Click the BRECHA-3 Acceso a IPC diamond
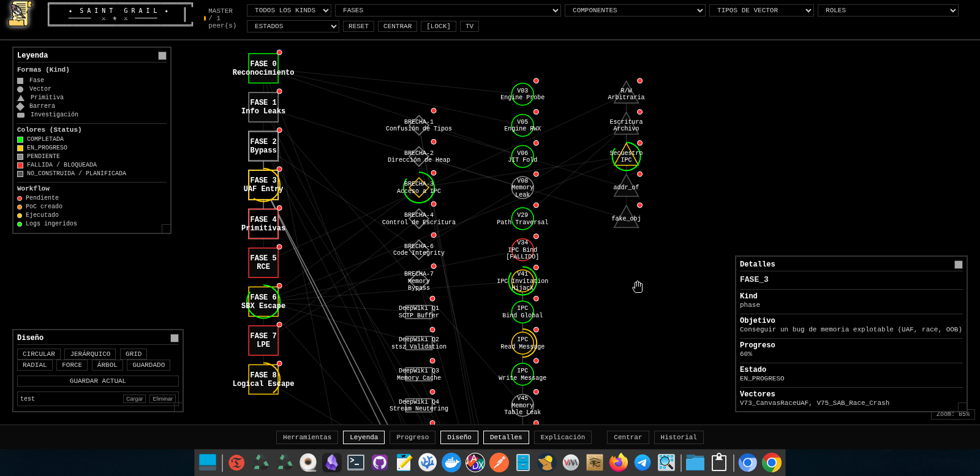The height and width of the screenshot is (476, 980). [419, 187]
